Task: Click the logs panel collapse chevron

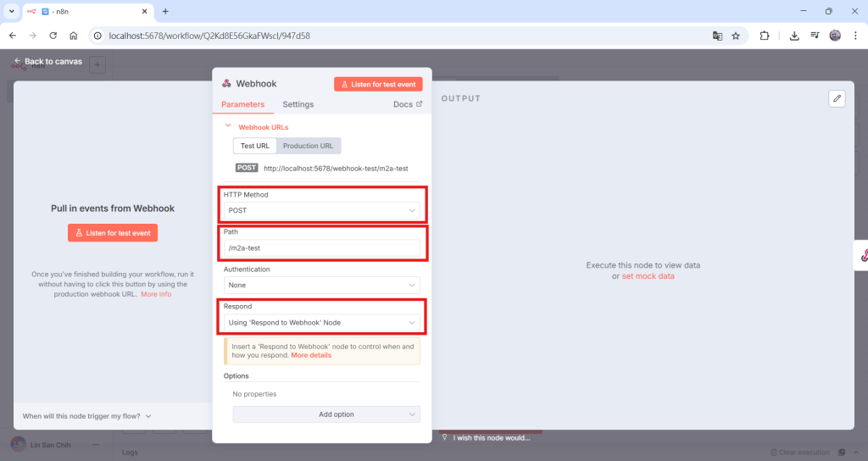Action: coord(856,453)
